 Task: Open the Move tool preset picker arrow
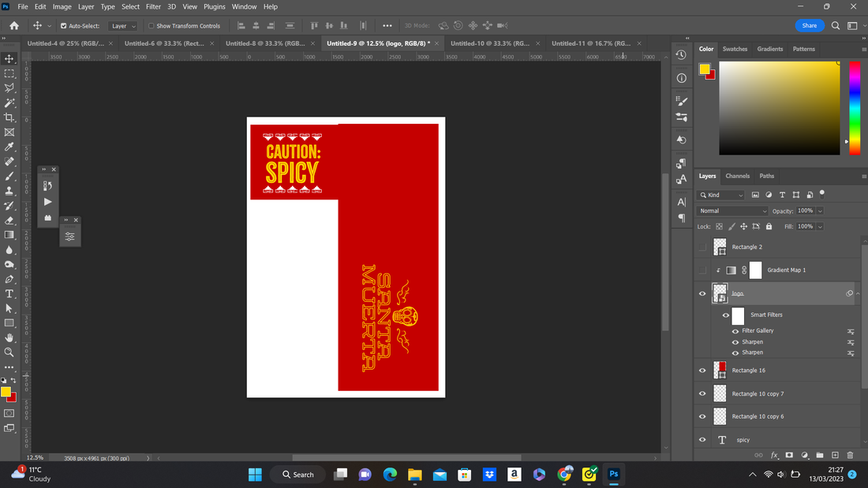49,26
